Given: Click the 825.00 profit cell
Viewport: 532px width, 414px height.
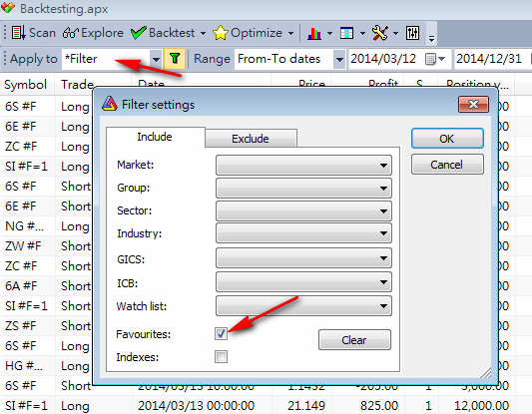Looking at the screenshot, I should click(379, 406).
